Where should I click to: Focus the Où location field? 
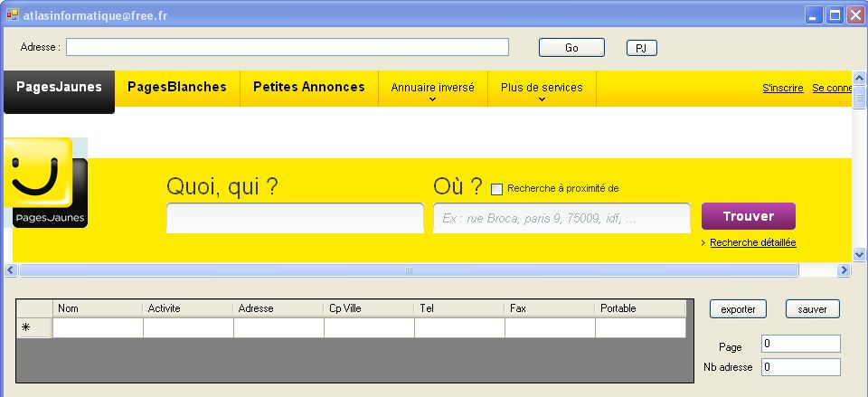[561, 218]
